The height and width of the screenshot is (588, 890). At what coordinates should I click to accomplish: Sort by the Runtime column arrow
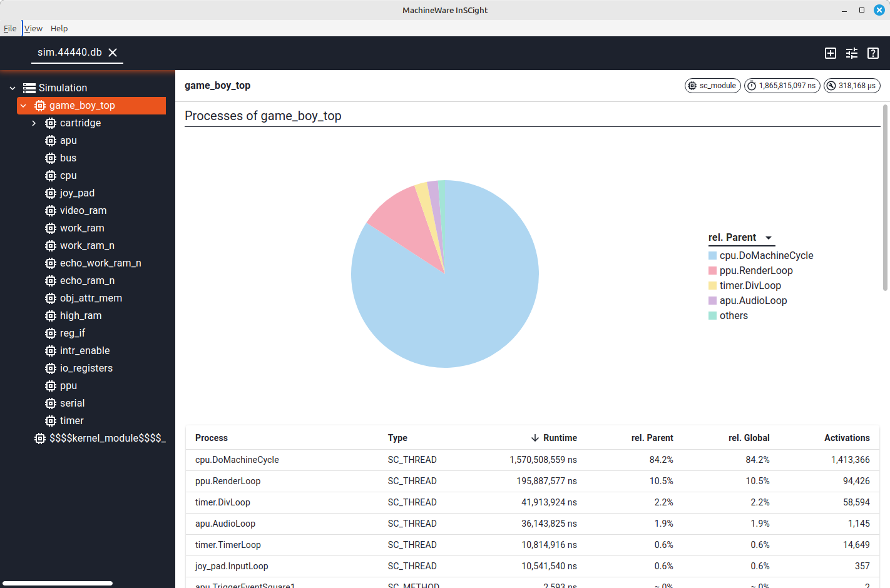535,438
